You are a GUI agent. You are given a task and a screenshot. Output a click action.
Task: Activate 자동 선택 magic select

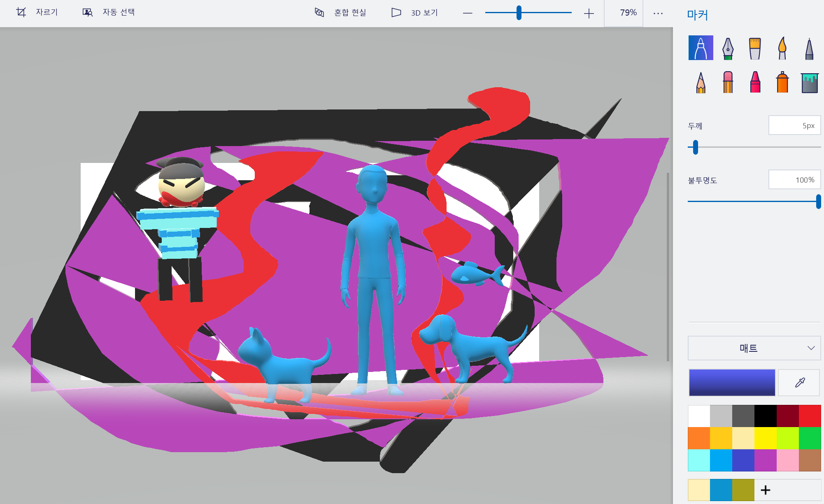pos(109,12)
